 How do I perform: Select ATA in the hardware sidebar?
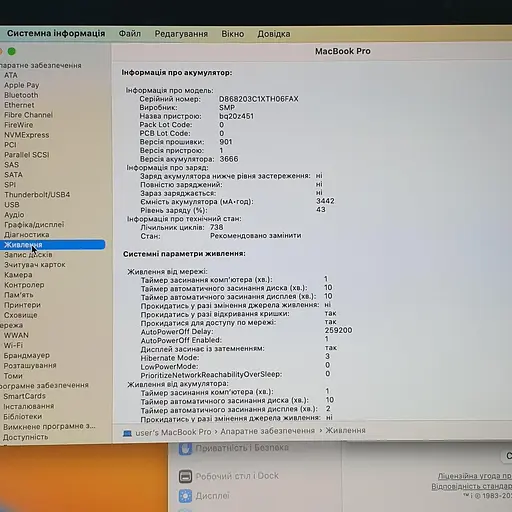(11, 75)
